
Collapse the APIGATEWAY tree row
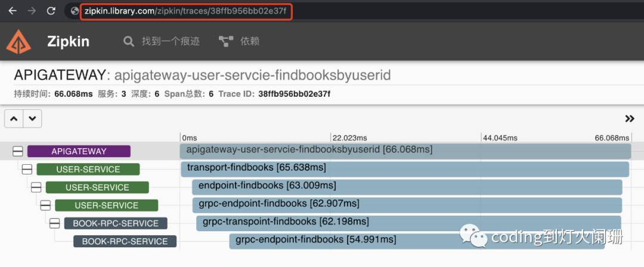click(18, 151)
